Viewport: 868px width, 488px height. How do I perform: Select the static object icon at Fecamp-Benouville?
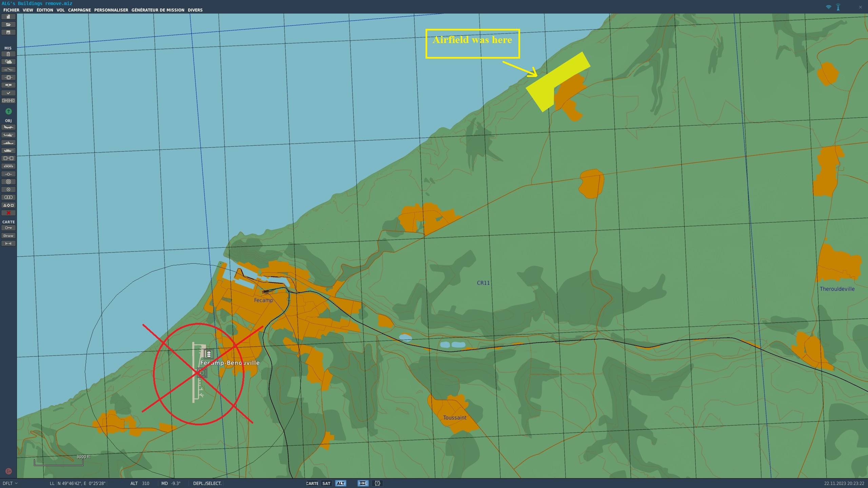(x=209, y=354)
